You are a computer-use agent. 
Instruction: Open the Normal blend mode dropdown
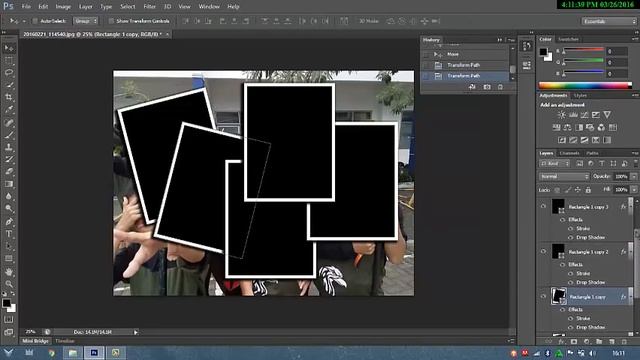pyautogui.click(x=564, y=176)
